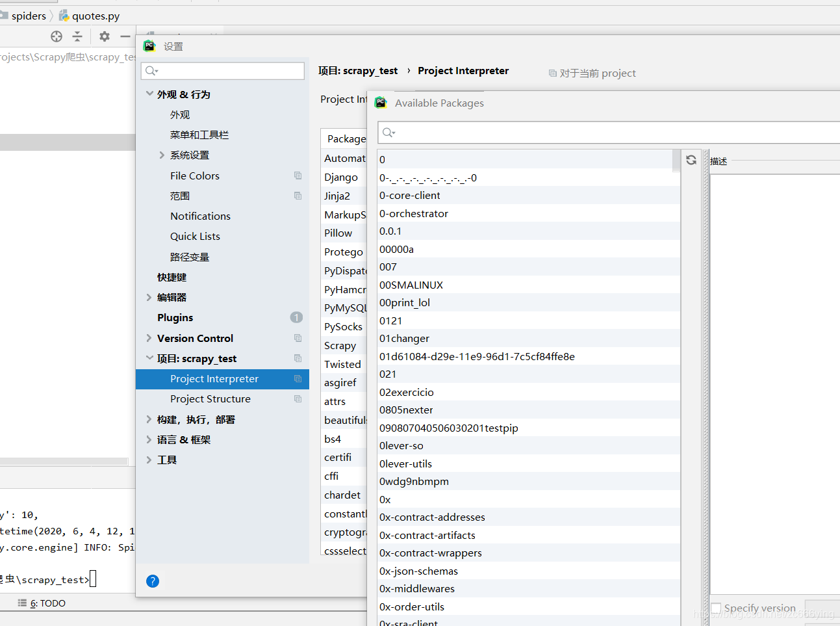The width and height of the screenshot is (840, 626).
Task: Click the Package column header
Action: pyautogui.click(x=344, y=138)
